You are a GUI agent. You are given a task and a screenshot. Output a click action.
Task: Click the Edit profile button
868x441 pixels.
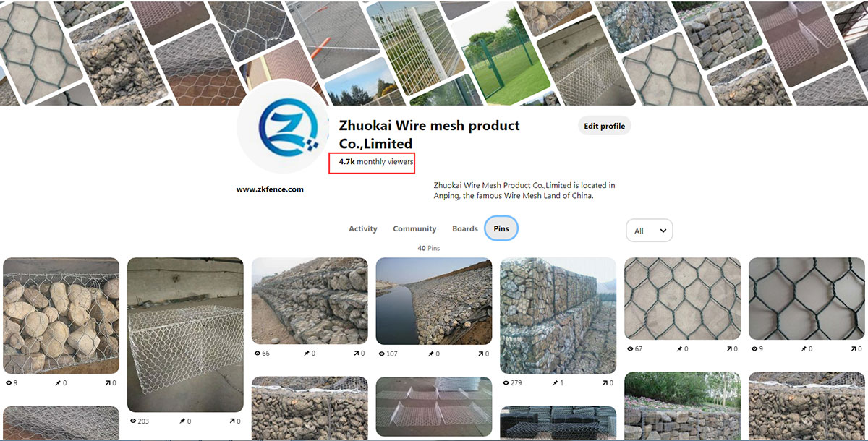click(605, 126)
